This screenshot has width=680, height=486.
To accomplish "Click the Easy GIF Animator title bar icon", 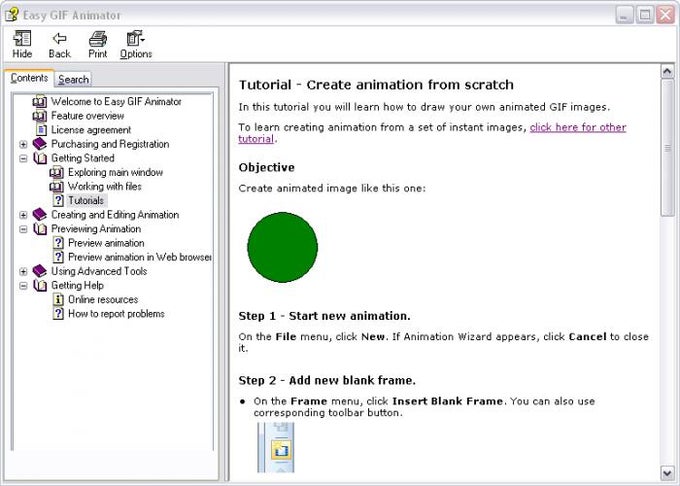I will pos(12,14).
